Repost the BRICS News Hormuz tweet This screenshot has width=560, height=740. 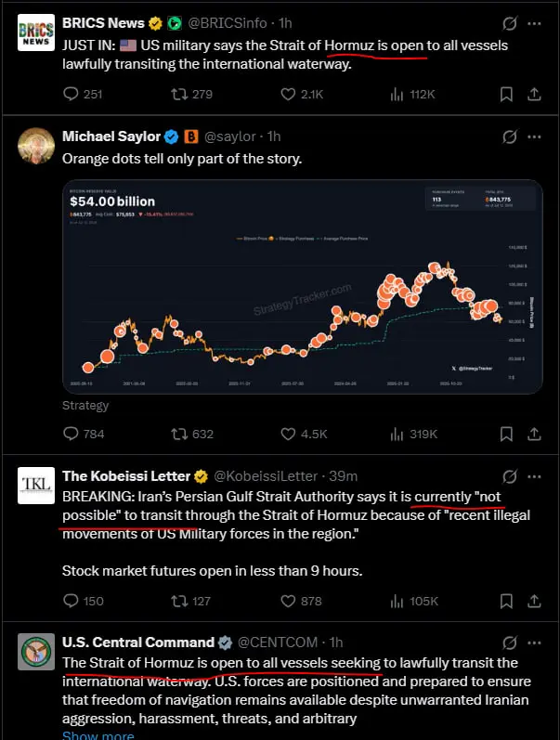(x=191, y=95)
